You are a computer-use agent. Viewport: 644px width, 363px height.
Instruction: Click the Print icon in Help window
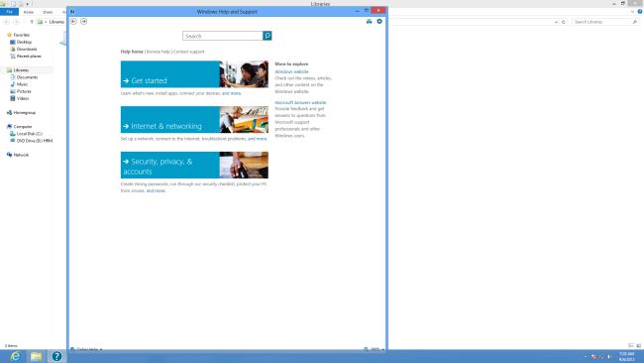pyautogui.click(x=369, y=22)
